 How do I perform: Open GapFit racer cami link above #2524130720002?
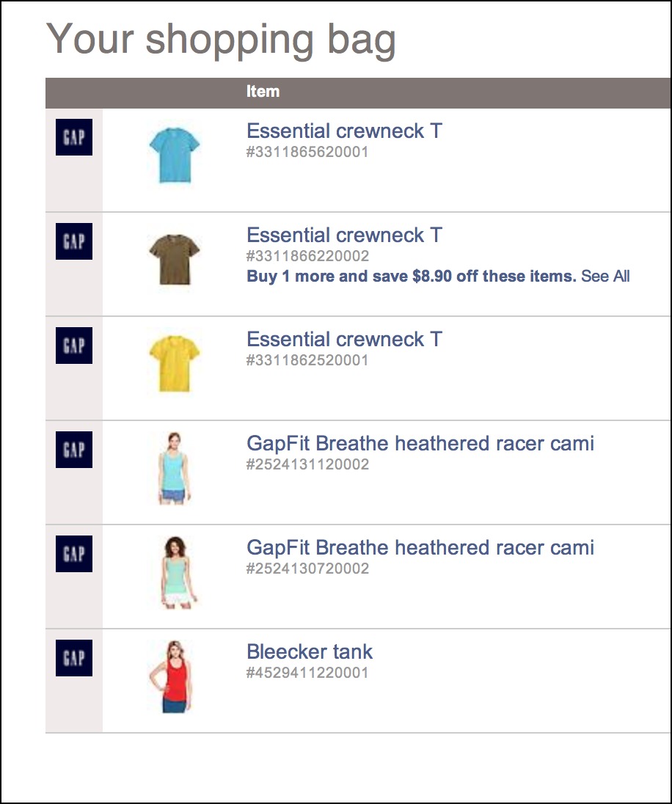(420, 548)
